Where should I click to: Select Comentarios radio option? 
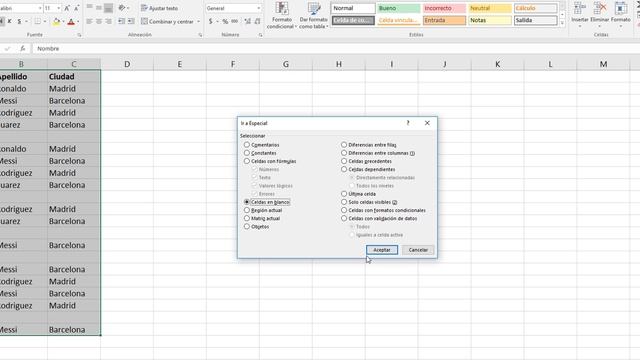coord(247,145)
